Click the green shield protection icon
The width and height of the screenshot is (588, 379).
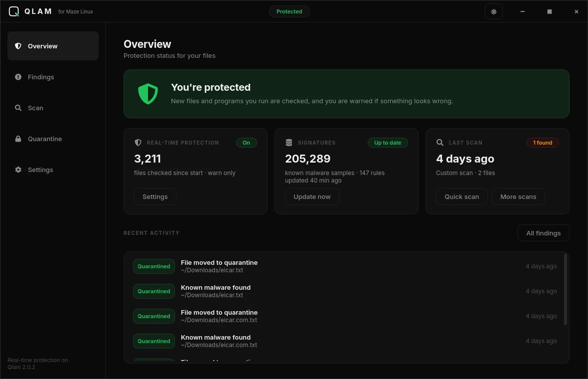pos(148,94)
